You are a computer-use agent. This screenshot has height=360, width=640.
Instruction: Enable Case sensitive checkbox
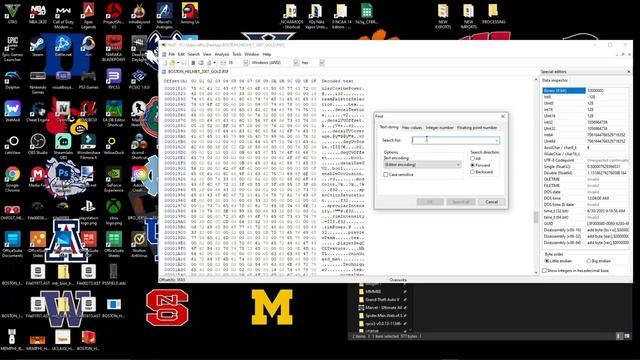(386, 174)
